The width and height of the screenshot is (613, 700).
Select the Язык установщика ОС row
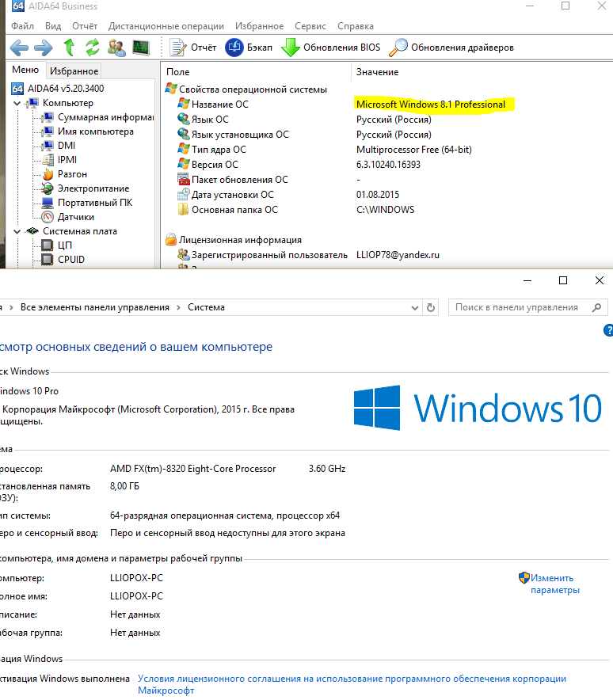point(233,135)
